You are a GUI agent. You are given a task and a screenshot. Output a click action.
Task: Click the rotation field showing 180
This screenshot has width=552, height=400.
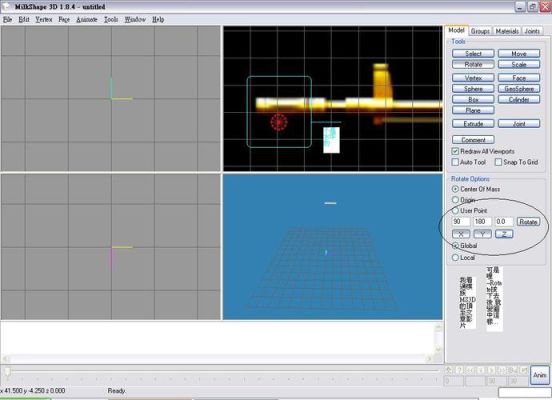[482, 221]
